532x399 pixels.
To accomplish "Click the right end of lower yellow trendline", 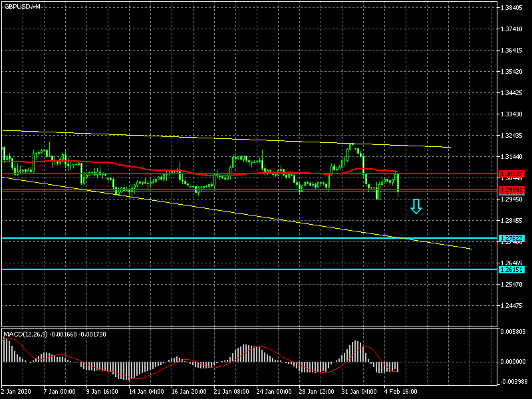I will [x=471, y=249].
